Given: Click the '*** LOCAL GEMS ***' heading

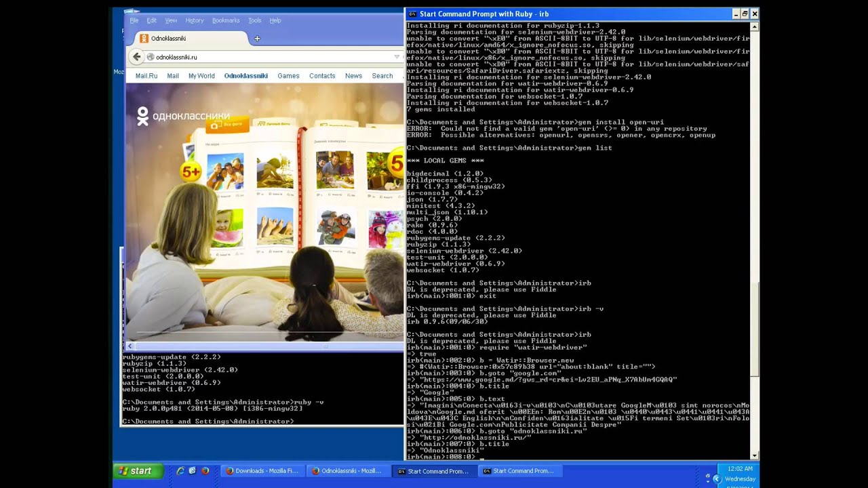Looking at the screenshot, I should pyautogui.click(x=446, y=161).
